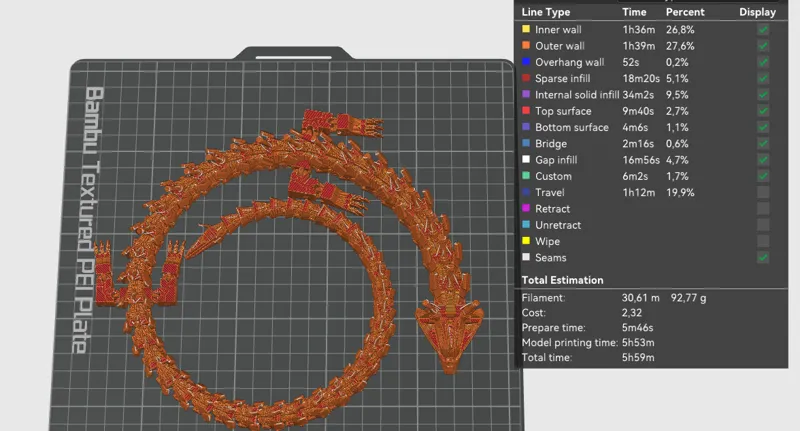The height and width of the screenshot is (431, 800).
Task: Toggle Custom display checkbox
Action: point(763,176)
